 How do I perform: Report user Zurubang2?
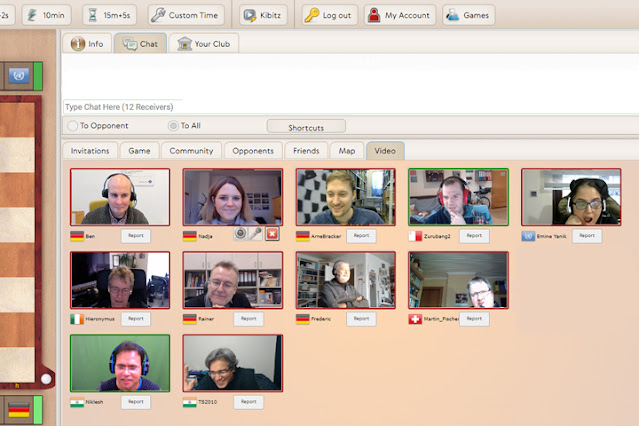pyautogui.click(x=474, y=236)
